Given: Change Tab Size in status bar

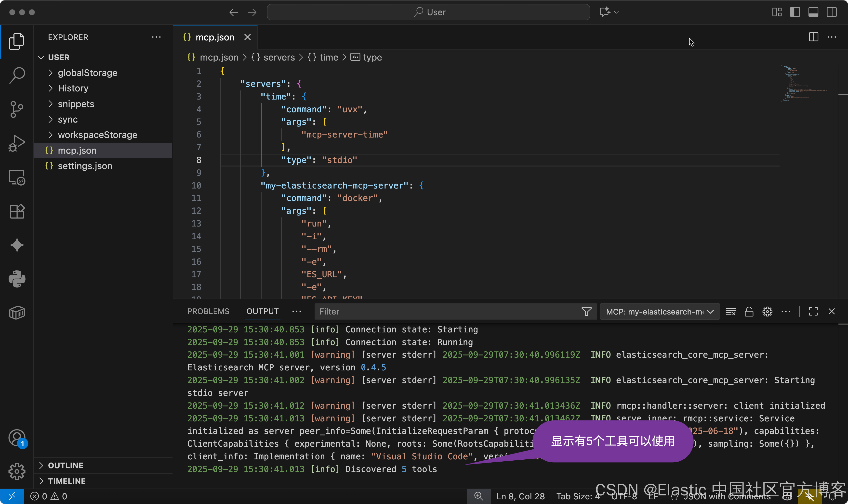Looking at the screenshot, I should [578, 497].
